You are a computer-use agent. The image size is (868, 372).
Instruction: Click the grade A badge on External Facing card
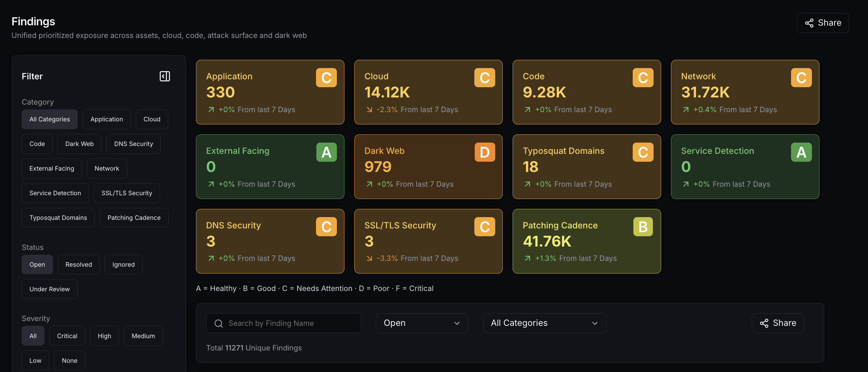[x=326, y=152]
